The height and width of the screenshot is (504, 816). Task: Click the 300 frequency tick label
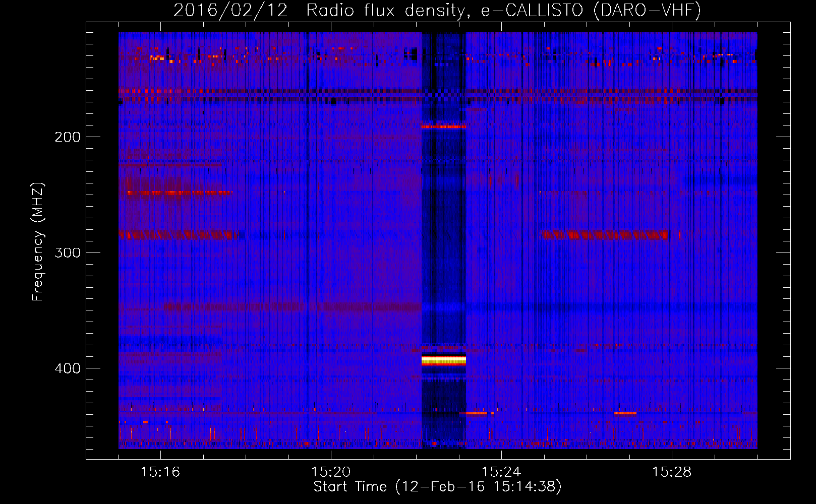[68, 253]
